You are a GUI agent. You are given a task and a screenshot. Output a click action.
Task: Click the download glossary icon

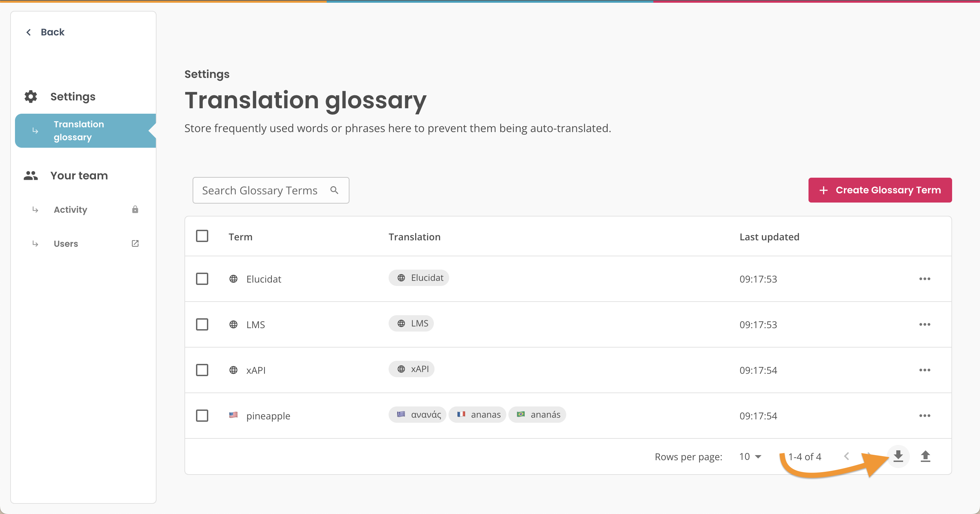(x=898, y=456)
